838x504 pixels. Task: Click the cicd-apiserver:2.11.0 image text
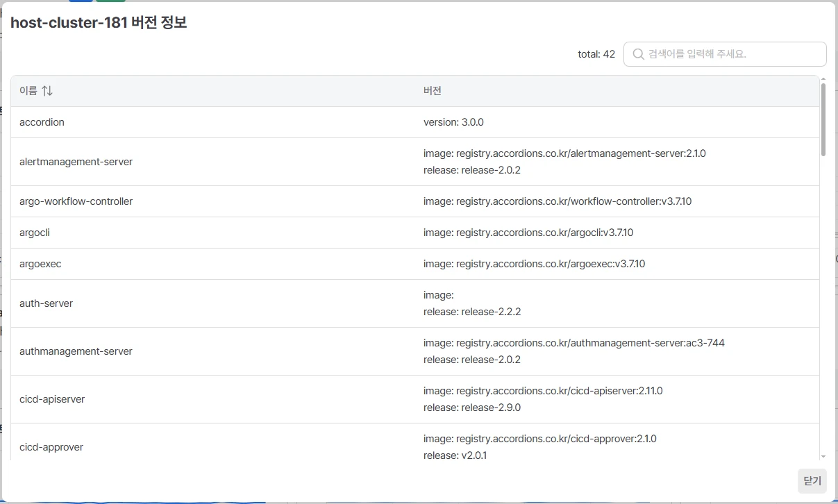pos(543,391)
